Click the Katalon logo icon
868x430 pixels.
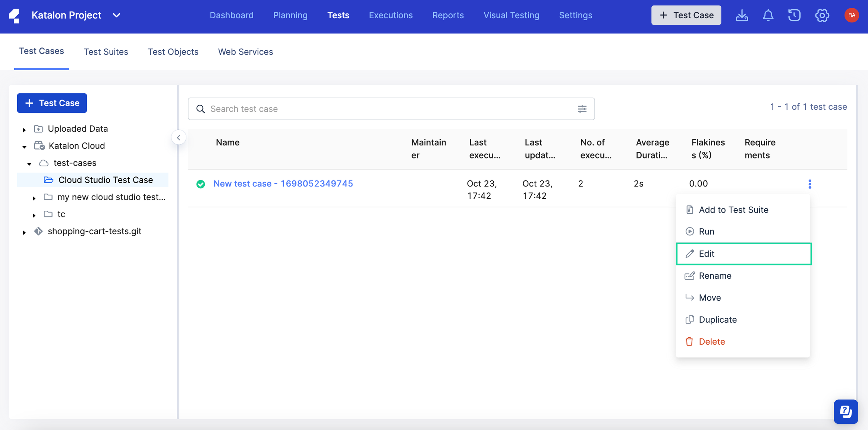point(14,15)
